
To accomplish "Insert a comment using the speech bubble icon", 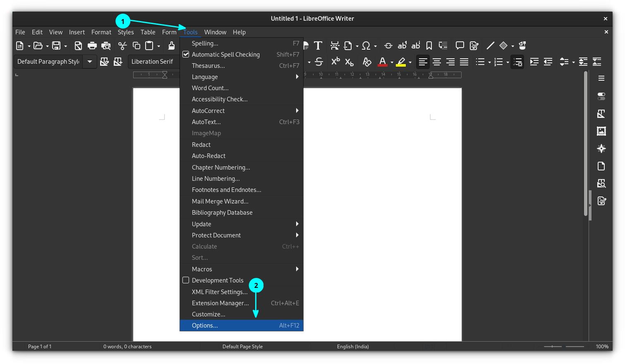I will click(x=460, y=45).
